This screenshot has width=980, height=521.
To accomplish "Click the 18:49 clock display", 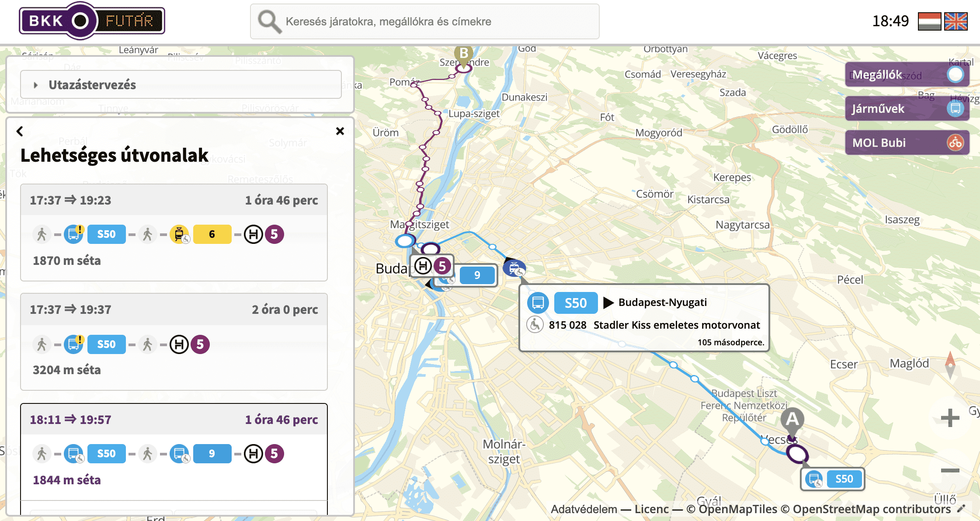I will pos(890,21).
